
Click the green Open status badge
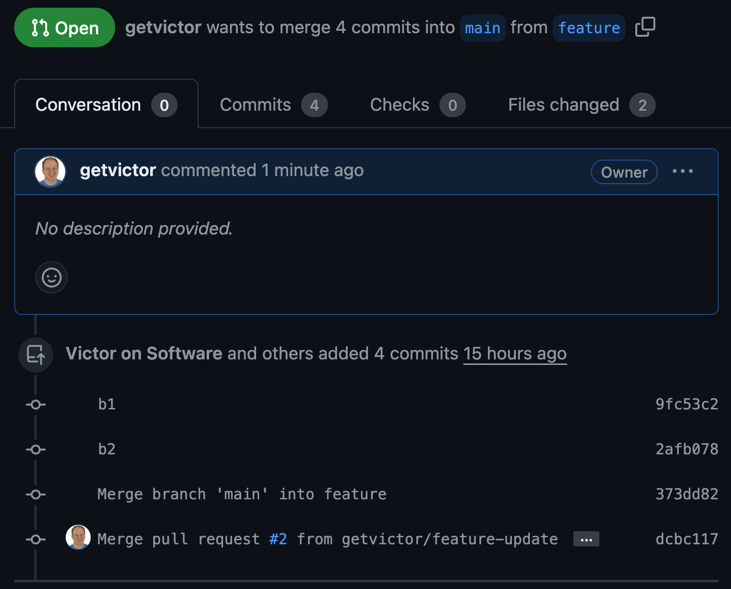pyautogui.click(x=65, y=28)
